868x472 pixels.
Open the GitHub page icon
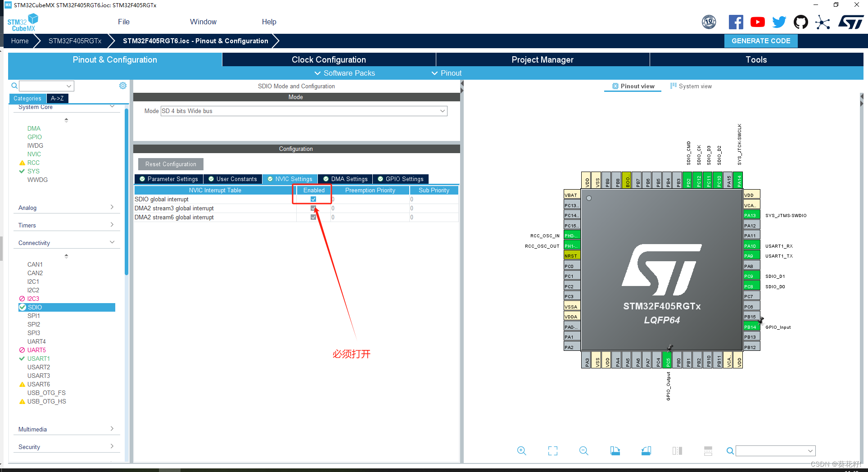coord(801,22)
